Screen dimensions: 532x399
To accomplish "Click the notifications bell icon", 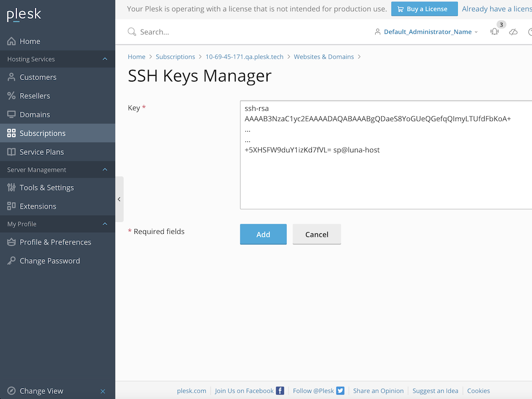I will point(494,32).
